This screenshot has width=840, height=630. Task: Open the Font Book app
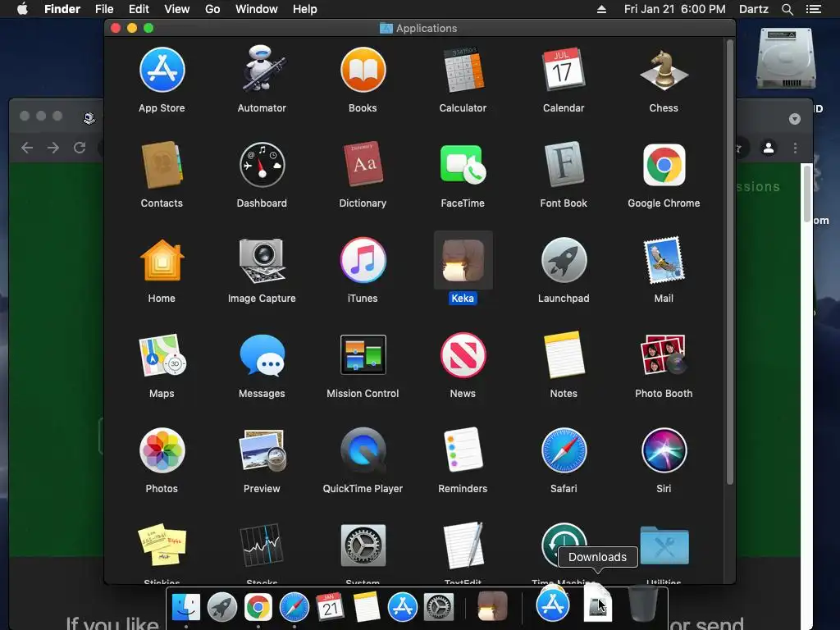(x=564, y=164)
